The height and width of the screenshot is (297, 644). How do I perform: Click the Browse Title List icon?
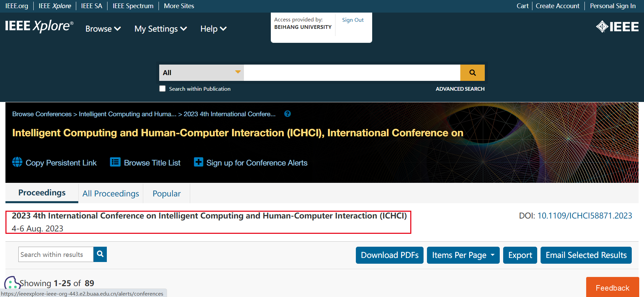(x=115, y=162)
